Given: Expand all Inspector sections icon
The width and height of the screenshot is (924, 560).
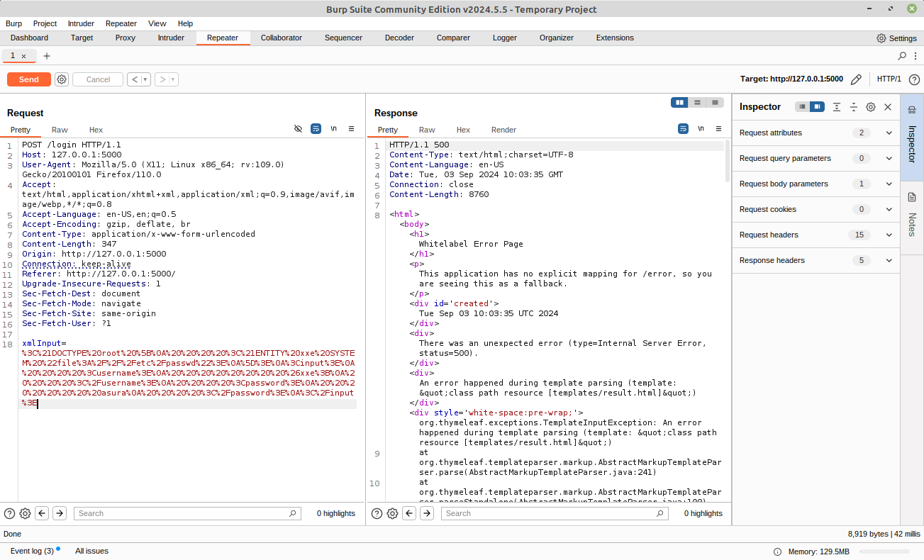Looking at the screenshot, I should 837,107.
